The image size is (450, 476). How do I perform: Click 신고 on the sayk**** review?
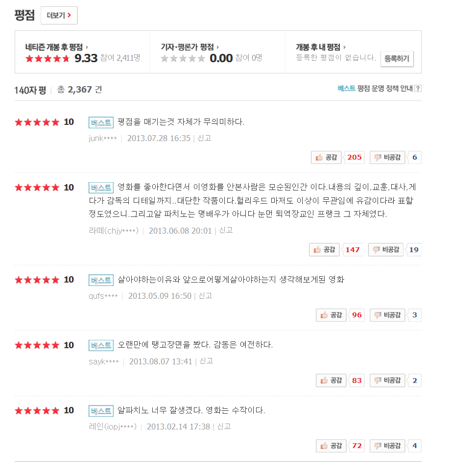(x=206, y=361)
